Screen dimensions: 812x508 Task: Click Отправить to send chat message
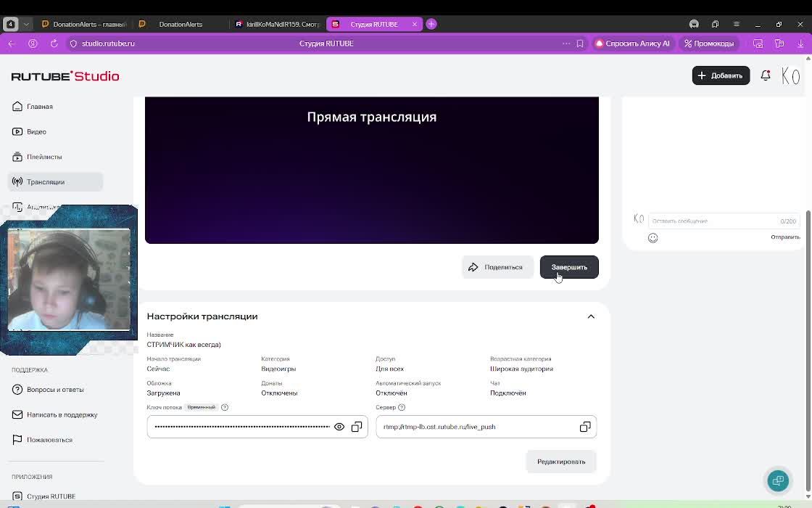(x=785, y=237)
